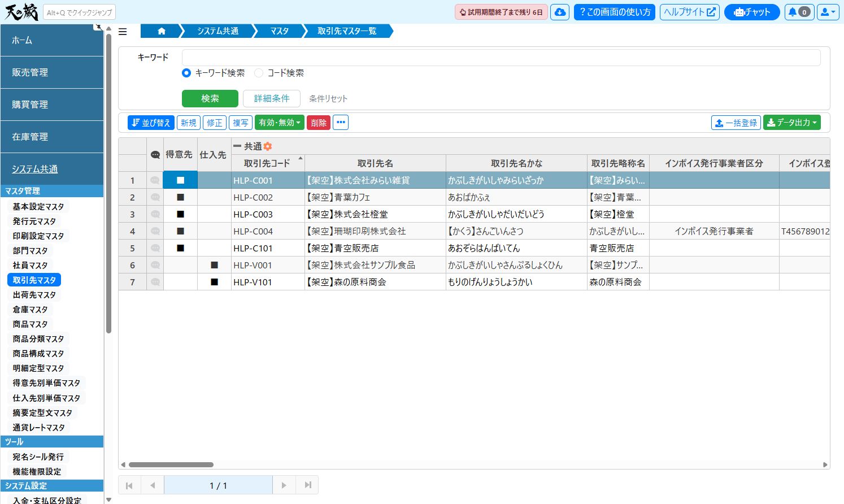
Task: Focus the Alt+Q quick jump field
Action: click(x=80, y=12)
